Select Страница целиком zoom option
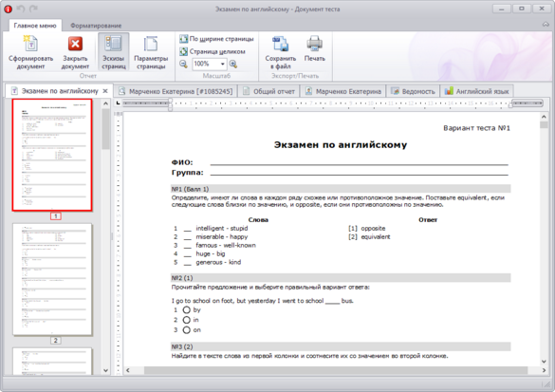The height and width of the screenshot is (392, 555). pos(213,51)
